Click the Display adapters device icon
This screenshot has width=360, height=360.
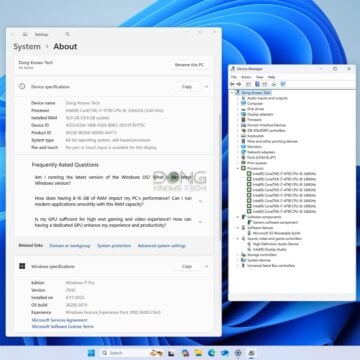[244, 114]
